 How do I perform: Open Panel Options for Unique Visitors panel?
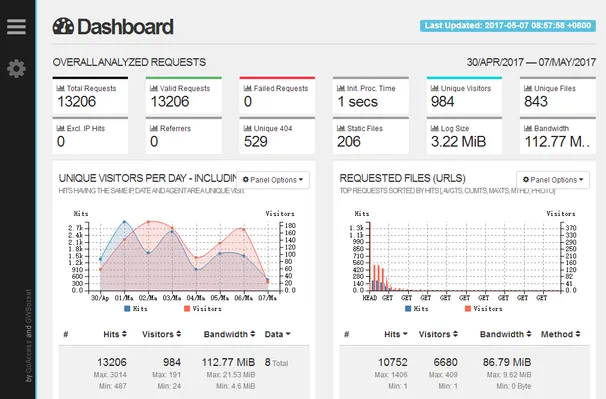click(273, 180)
